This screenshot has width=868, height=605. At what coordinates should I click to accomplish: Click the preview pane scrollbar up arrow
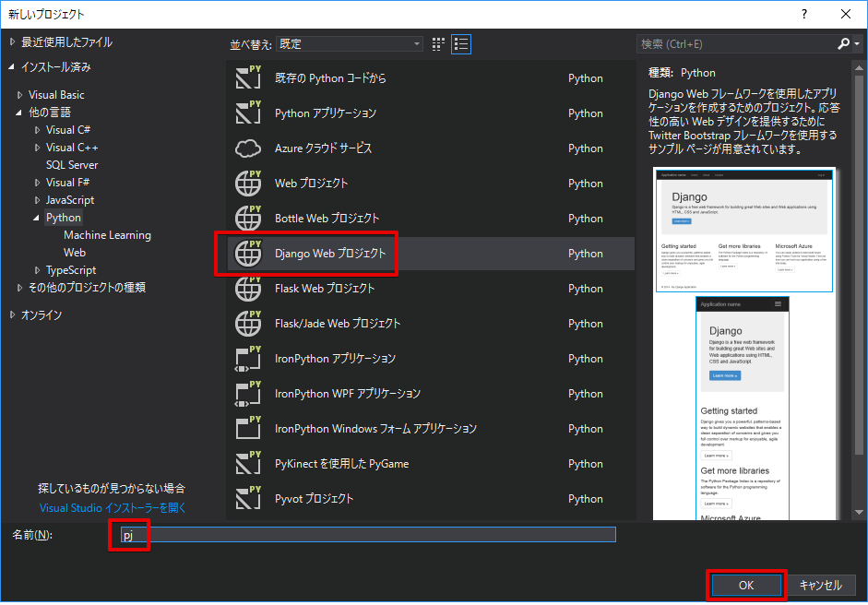pos(859,67)
